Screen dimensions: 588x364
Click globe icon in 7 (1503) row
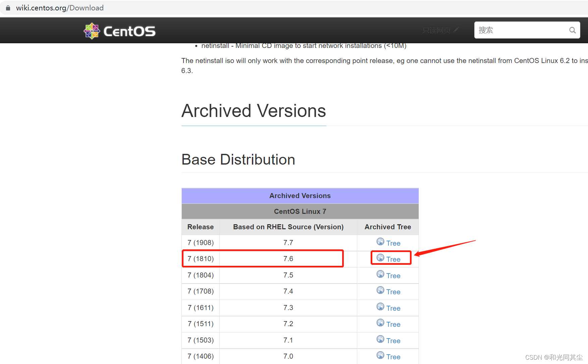(380, 339)
